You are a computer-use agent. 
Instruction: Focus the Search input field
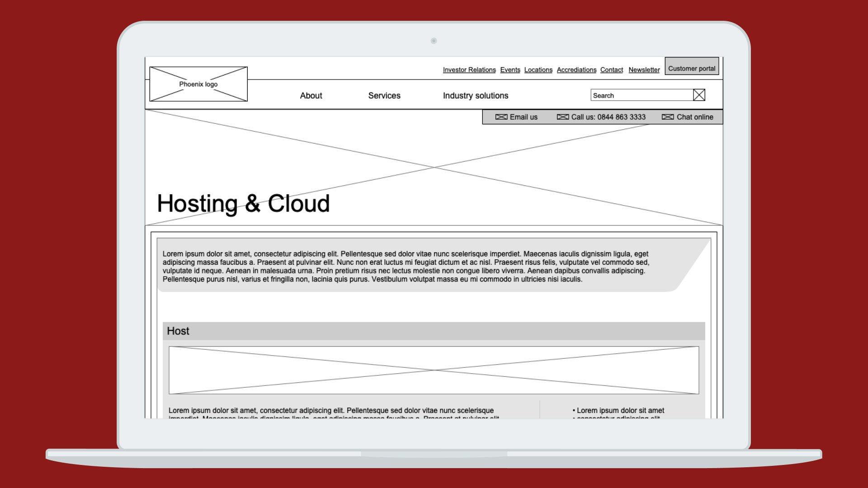[x=642, y=95]
